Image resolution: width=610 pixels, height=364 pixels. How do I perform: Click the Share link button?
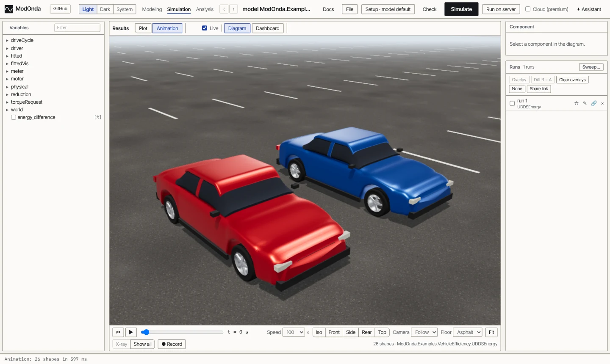click(539, 89)
